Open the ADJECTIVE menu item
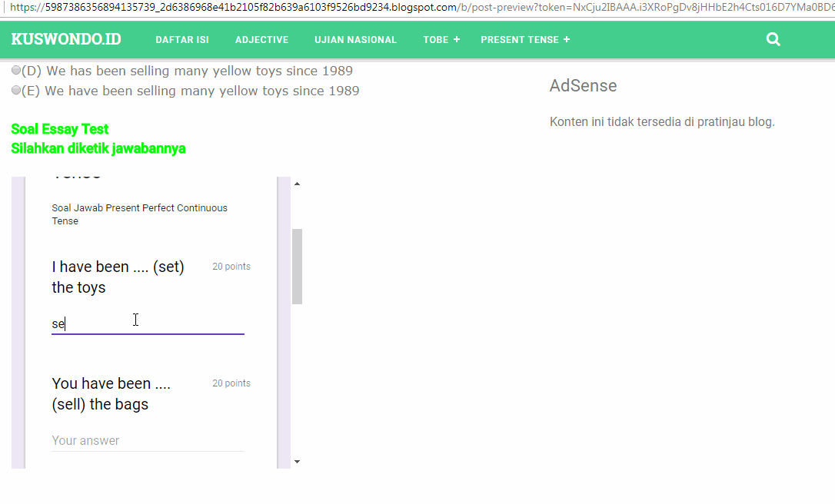The image size is (835, 504). (262, 40)
